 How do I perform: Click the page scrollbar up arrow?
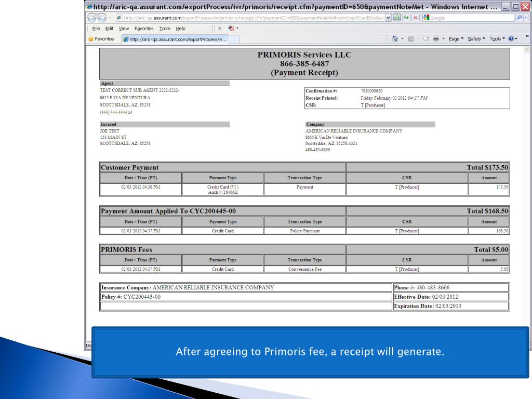coord(526,49)
